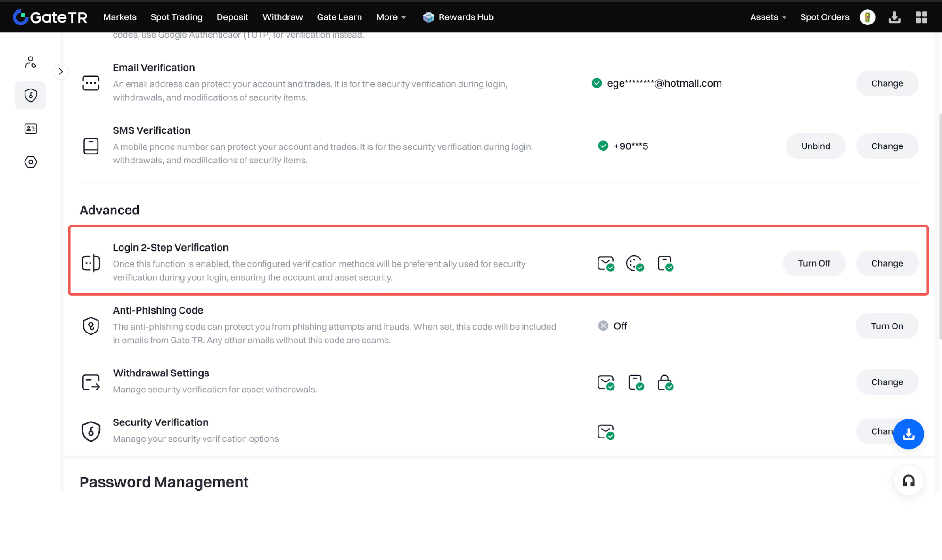
Task: Click the headset support icon
Action: [x=908, y=480]
